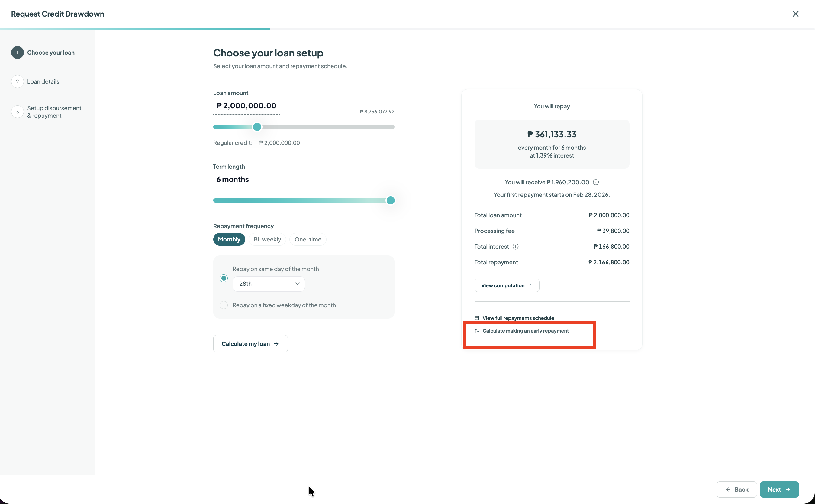Click the info icon next to Total interest
The image size is (815, 504).
(515, 247)
